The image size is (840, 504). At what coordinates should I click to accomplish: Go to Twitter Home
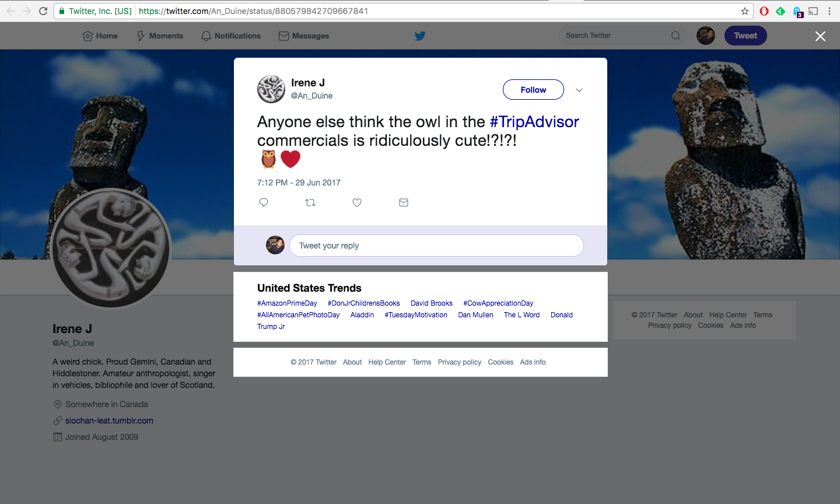100,36
